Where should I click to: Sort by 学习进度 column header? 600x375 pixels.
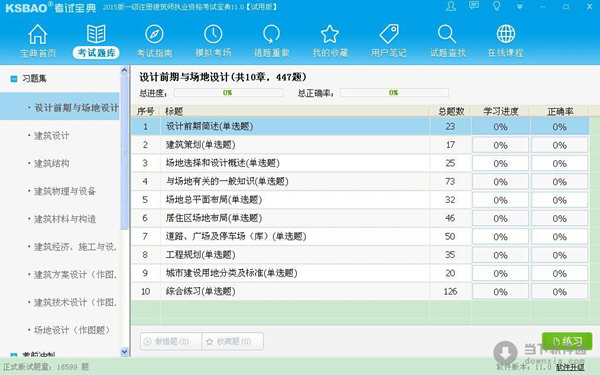501,111
